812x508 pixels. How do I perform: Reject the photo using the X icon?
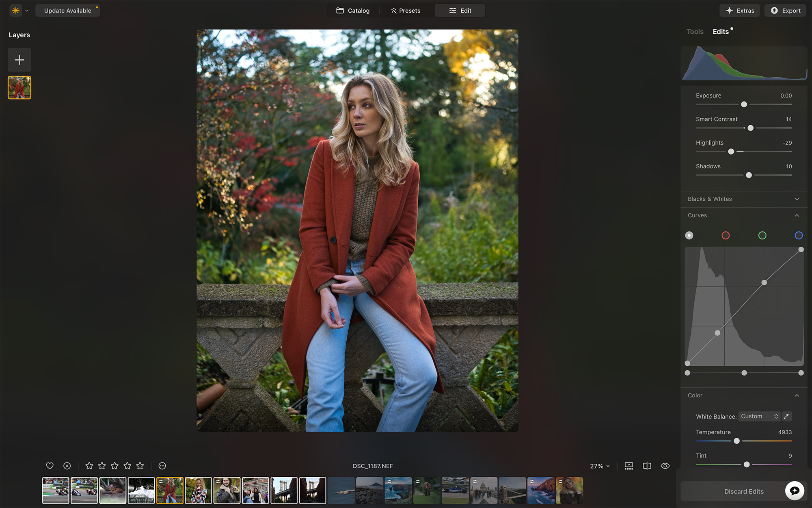67,466
